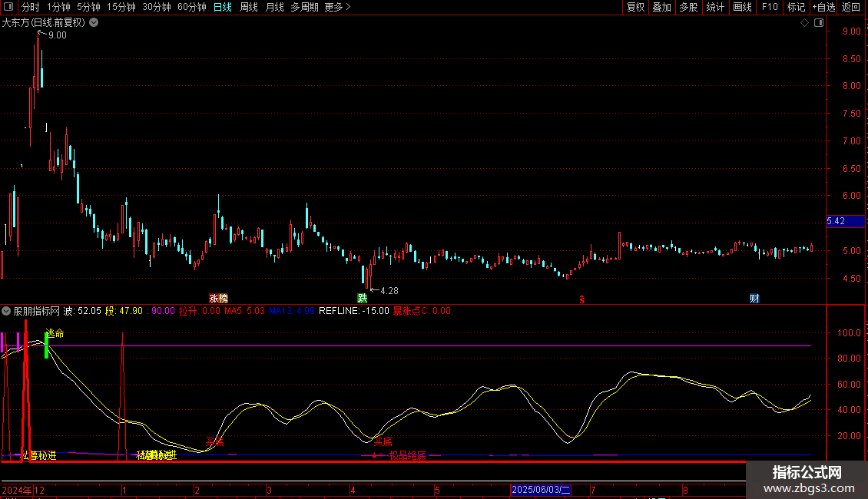Click the 2024年12 label on time axis
The width and height of the screenshot is (868, 499).
(23, 490)
